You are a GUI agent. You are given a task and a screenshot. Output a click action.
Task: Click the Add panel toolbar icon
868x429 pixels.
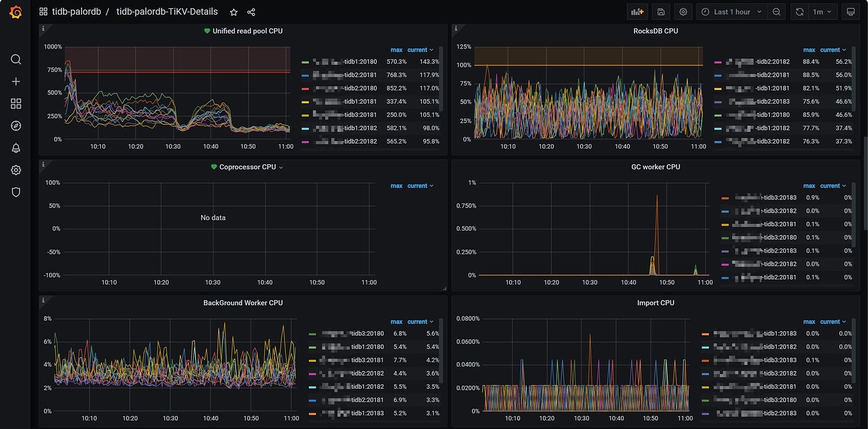[x=637, y=12]
